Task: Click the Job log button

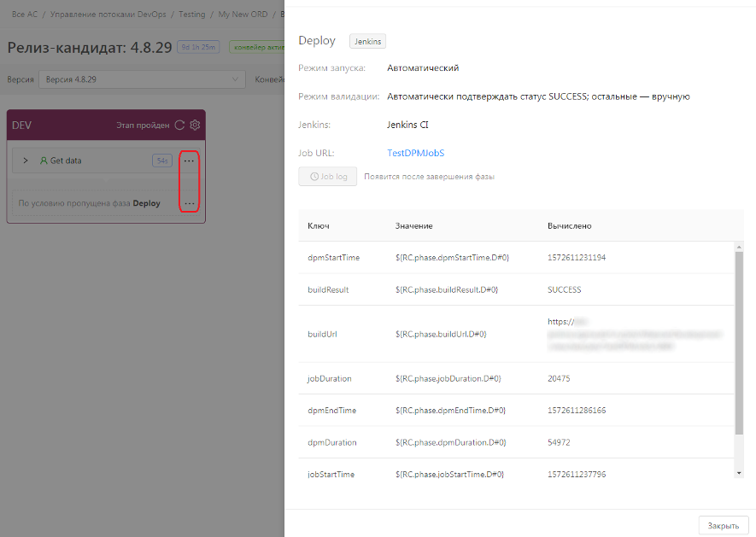Action: point(327,177)
